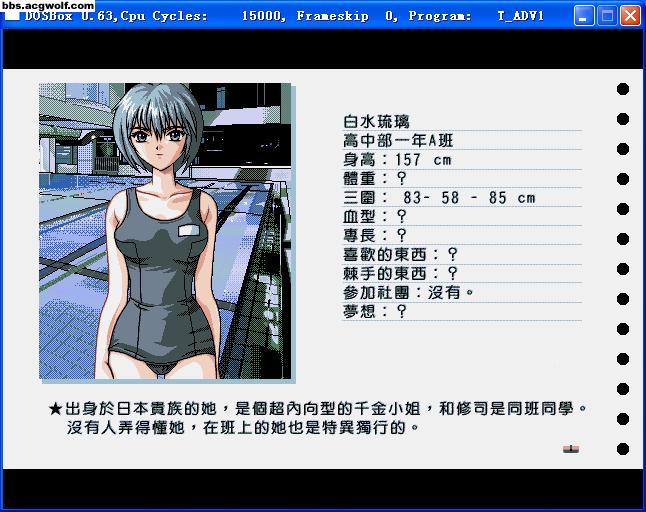Click the 夢想 dream entry
Screen dimensions: 646x512
375,311
